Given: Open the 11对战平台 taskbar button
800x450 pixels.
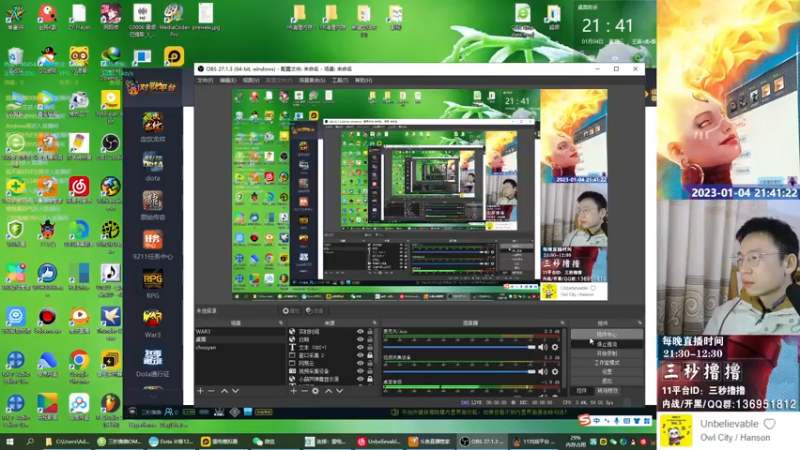Looking at the screenshot, I should (x=535, y=442).
